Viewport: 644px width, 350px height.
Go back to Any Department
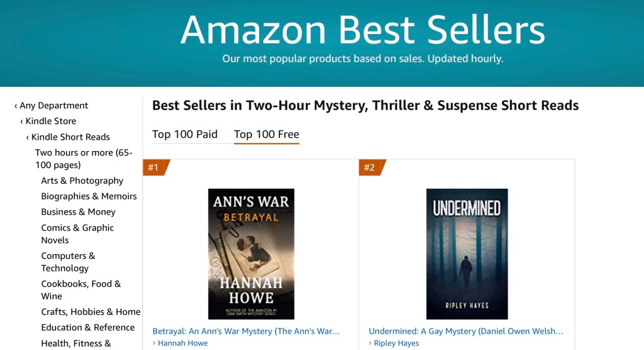[53, 106]
